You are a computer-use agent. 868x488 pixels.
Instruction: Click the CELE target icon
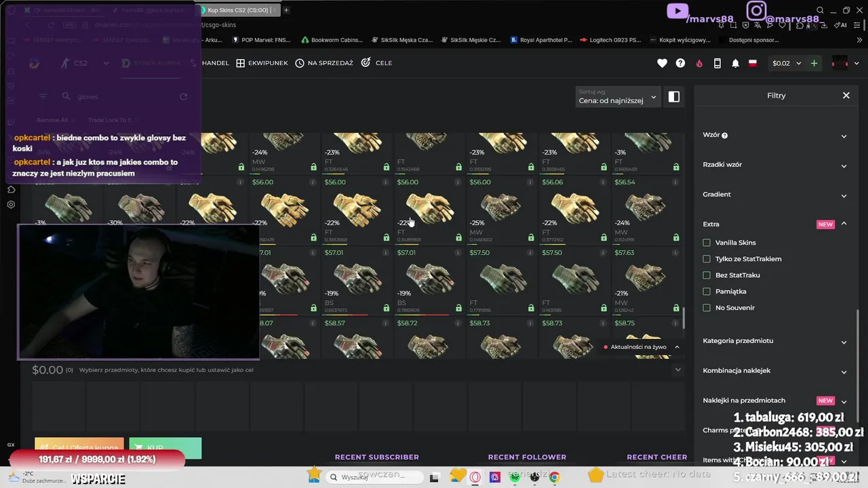366,62
